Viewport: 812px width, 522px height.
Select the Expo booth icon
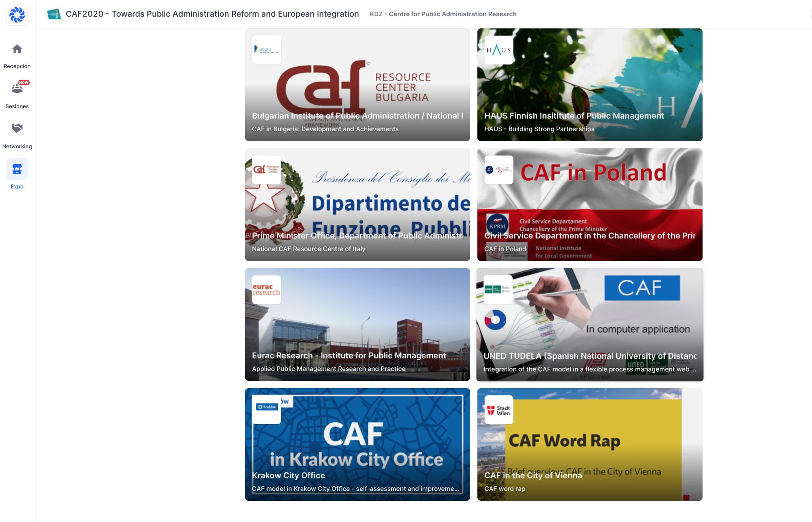tap(17, 169)
